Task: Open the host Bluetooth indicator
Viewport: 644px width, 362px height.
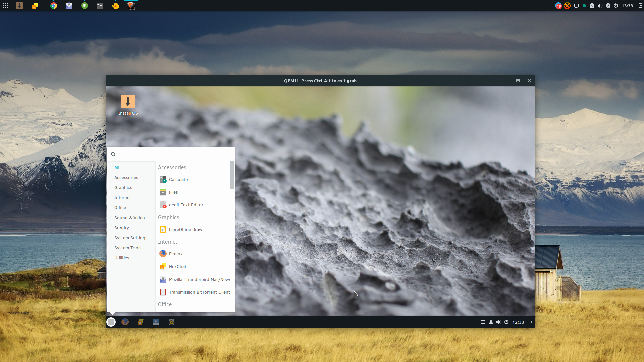Action: (x=608, y=6)
